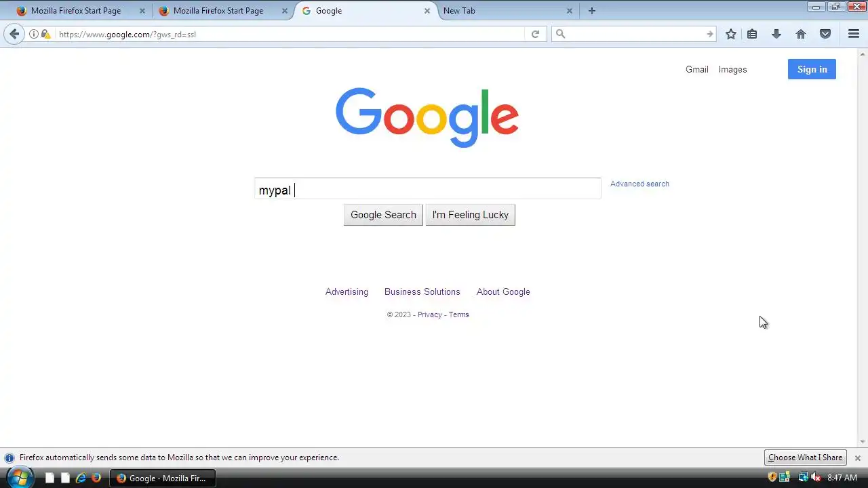Dismiss the Firefox data notification bar
The height and width of the screenshot is (488, 868).
(x=857, y=458)
